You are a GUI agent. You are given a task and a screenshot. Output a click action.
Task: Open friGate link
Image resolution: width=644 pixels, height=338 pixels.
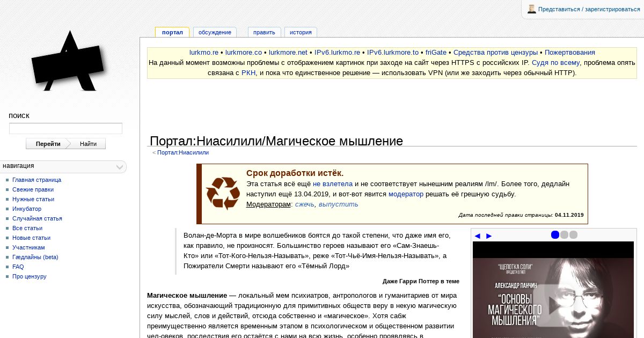(436, 53)
